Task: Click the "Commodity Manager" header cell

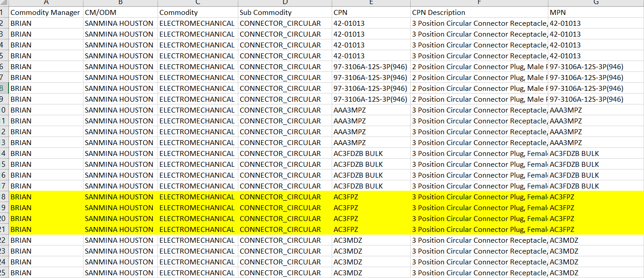Action: (45, 13)
